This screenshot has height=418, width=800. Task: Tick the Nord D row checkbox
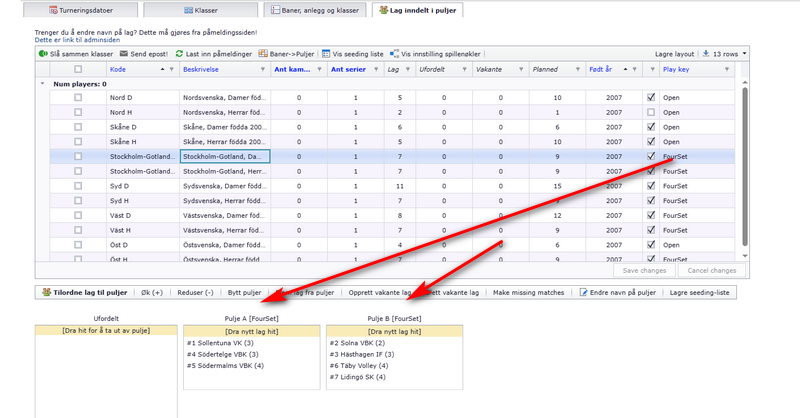point(78,97)
